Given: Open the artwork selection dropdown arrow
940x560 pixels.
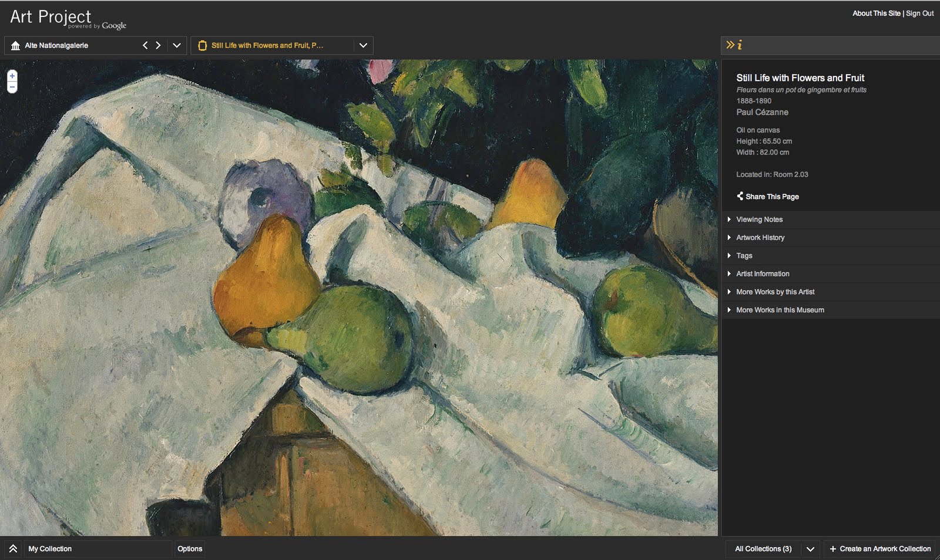Looking at the screenshot, I should 363,45.
